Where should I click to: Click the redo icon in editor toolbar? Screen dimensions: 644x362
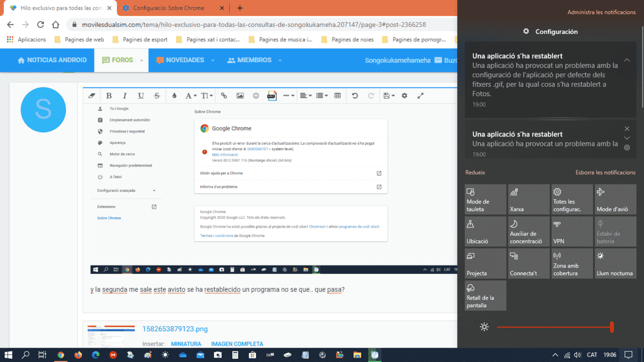[371, 95]
